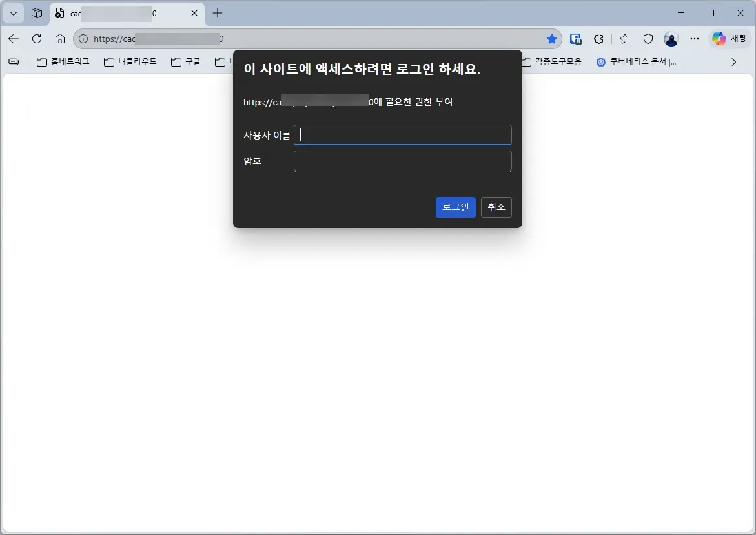The image size is (756, 535).
Task: Open a new tab with plus button
Action: point(218,13)
